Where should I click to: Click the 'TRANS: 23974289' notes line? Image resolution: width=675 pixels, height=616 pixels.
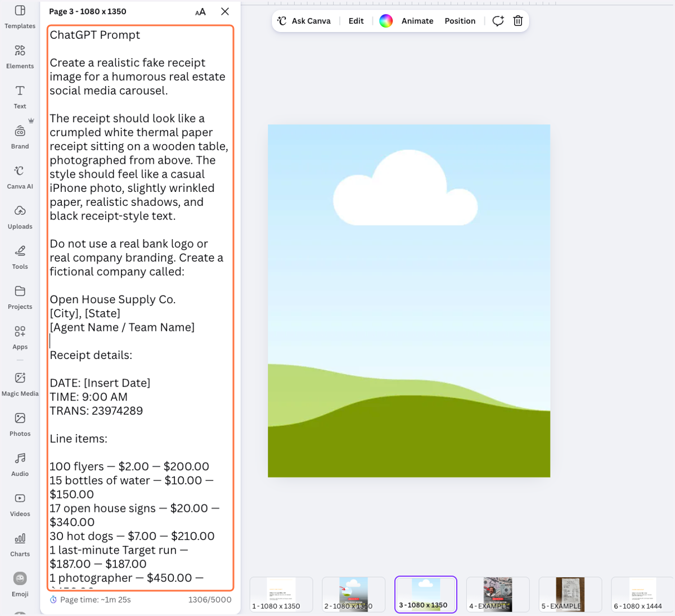pos(96,411)
